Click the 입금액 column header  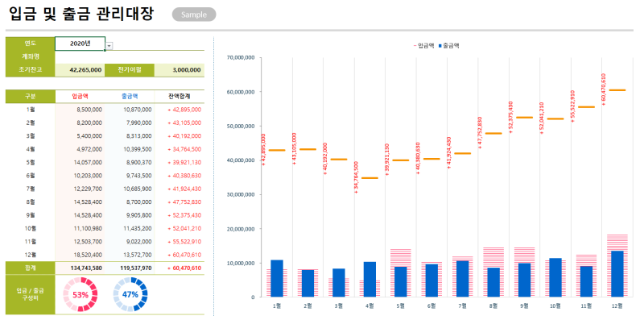coord(80,96)
